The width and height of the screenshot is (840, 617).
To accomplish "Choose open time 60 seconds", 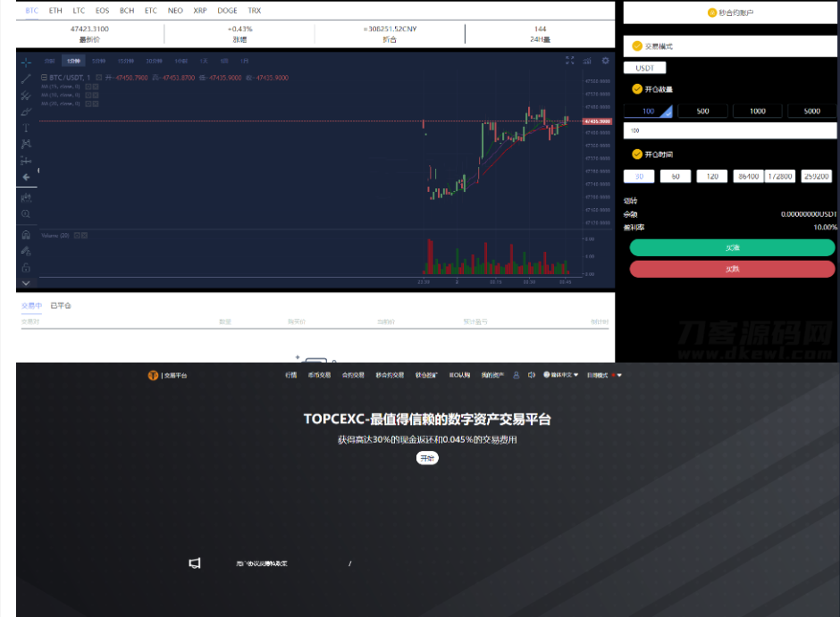I will [676, 177].
